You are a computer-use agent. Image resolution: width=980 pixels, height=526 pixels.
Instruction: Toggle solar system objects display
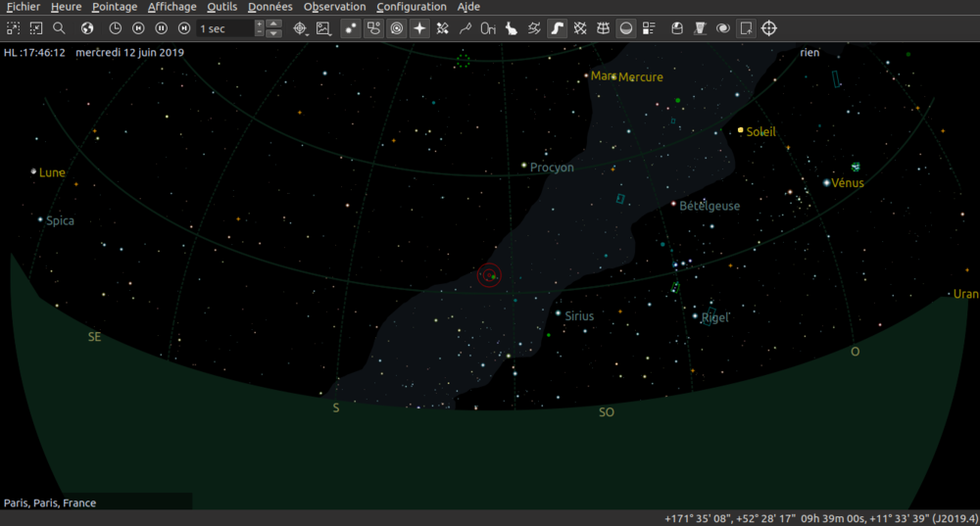coord(397,28)
